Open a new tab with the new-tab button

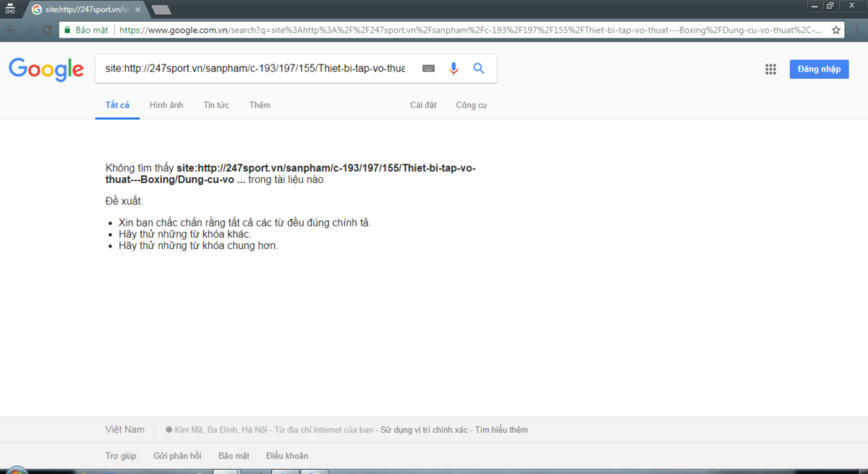coord(161,9)
